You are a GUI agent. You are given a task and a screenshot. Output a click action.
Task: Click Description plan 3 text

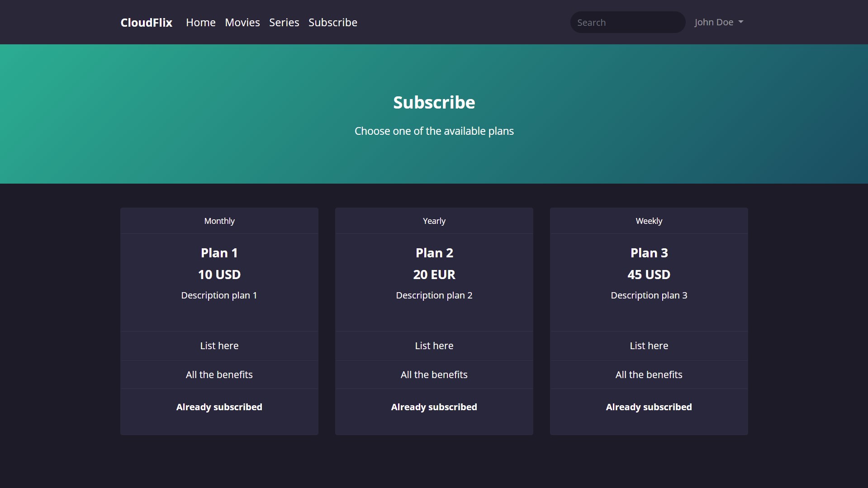click(x=649, y=295)
